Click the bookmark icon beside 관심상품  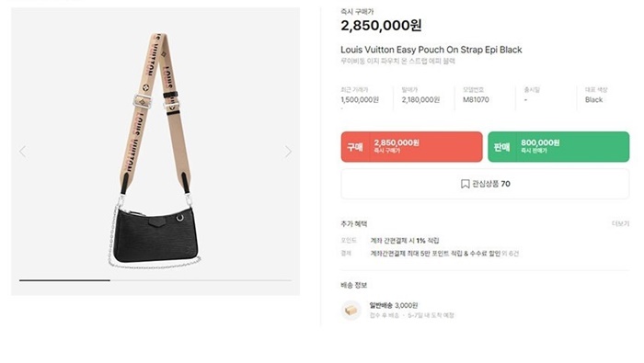(x=465, y=184)
